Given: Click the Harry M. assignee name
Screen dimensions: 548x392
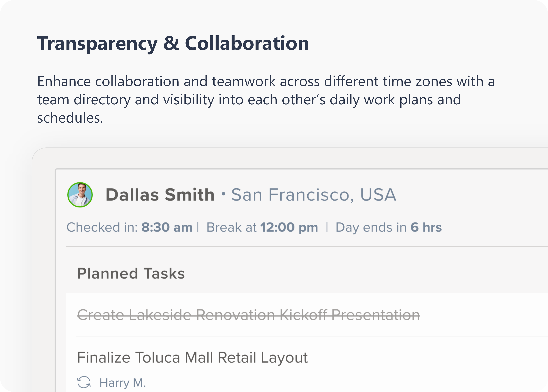Looking at the screenshot, I should coord(123,383).
